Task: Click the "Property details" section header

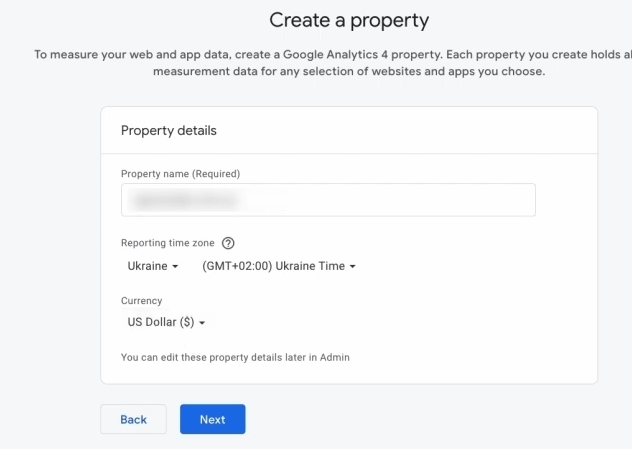Action: point(169,131)
